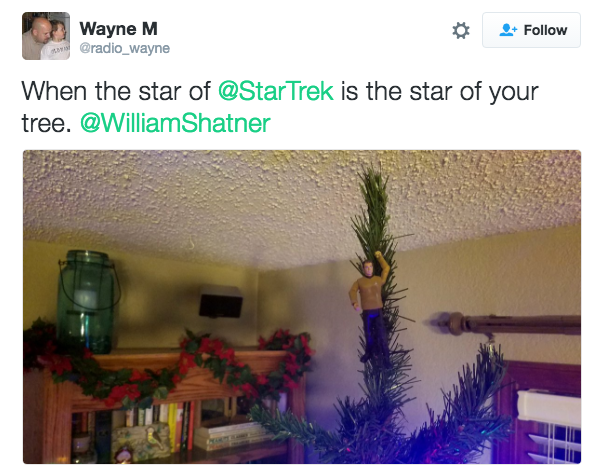Follow the user Wayne M
Viewport: 601px width, 474px height.
point(531,30)
